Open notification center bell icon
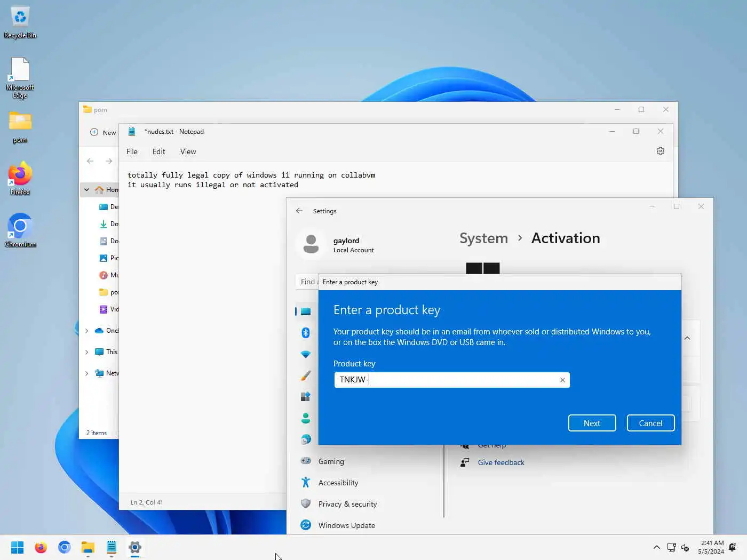This screenshot has height=560, width=747. pyautogui.click(x=733, y=547)
